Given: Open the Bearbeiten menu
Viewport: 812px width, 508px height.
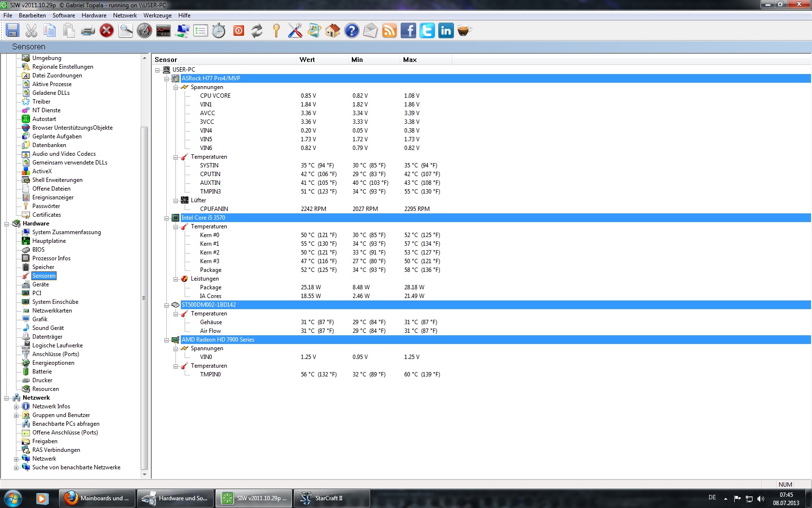Looking at the screenshot, I should click(x=32, y=15).
